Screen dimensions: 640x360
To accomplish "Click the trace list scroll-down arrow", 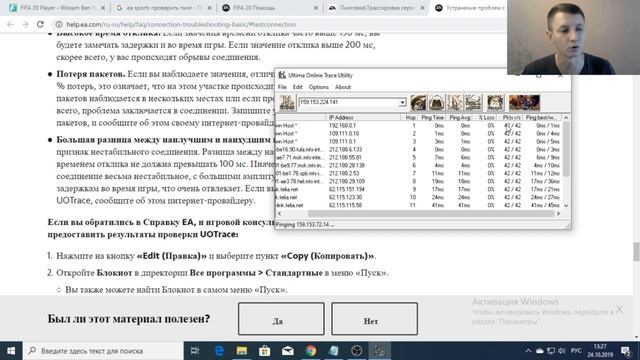I will (566, 206).
